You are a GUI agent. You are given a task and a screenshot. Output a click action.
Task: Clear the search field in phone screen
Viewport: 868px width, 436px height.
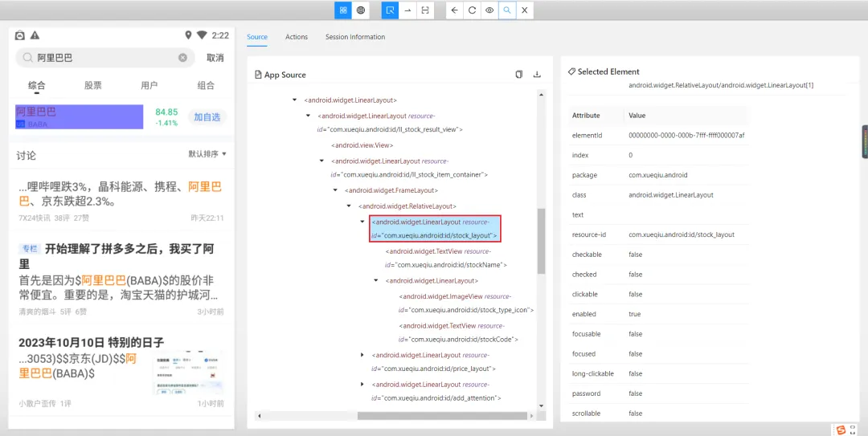tap(182, 58)
